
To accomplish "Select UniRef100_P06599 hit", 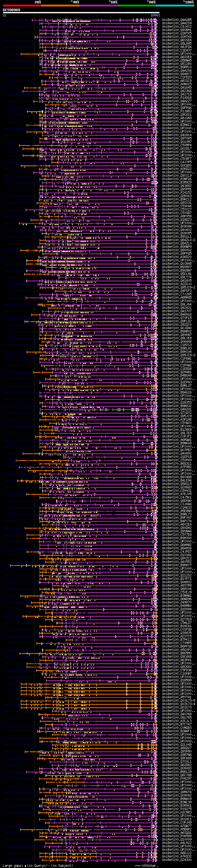I will coord(177,836).
